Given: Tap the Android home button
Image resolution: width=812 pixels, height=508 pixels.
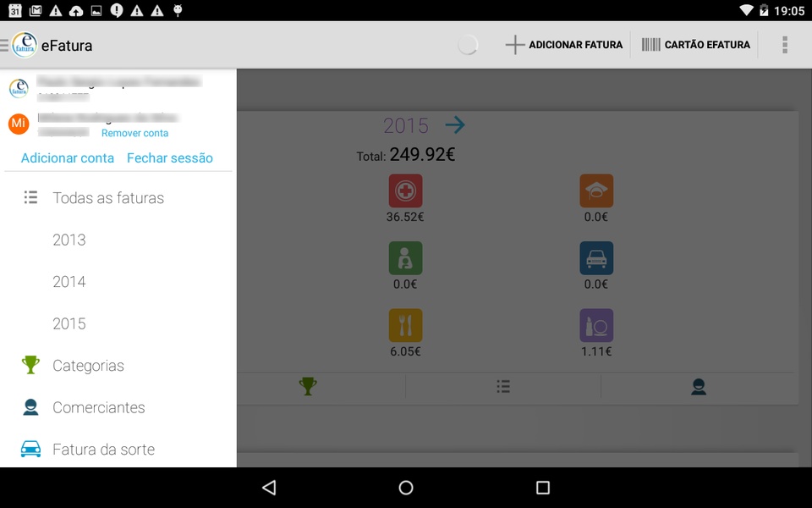Looking at the screenshot, I should [x=406, y=488].
